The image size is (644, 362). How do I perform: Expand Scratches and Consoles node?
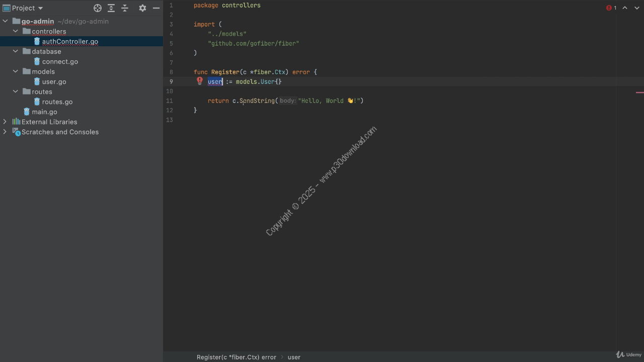6,132
